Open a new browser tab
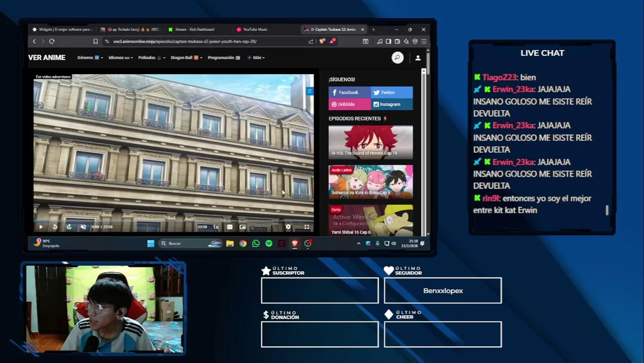 click(373, 29)
